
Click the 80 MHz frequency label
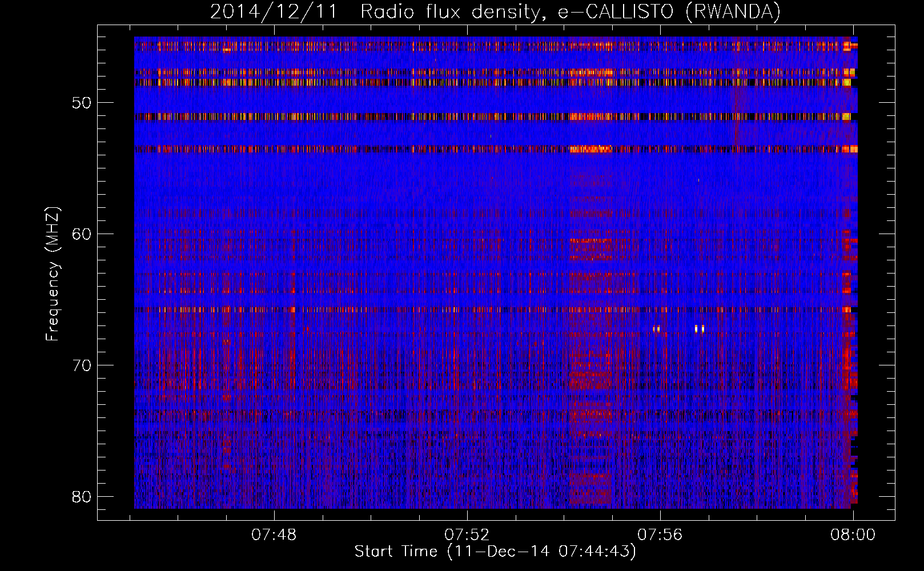point(82,497)
